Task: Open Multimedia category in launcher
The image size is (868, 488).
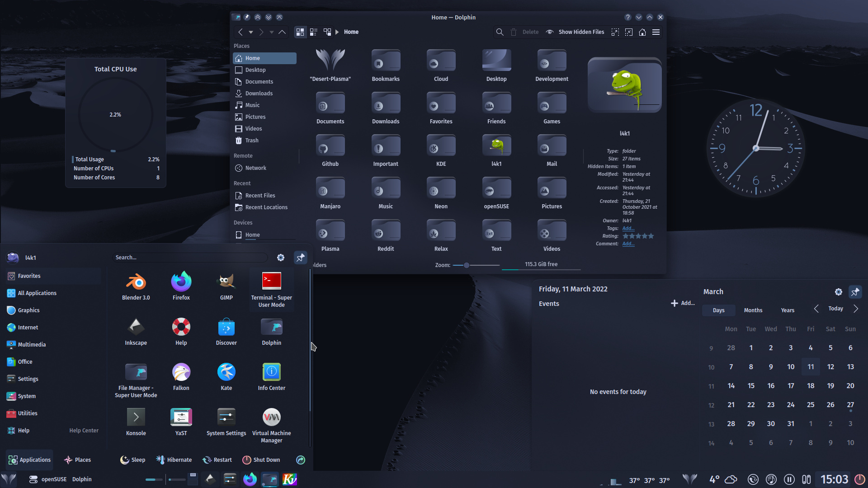Action: click(53, 345)
